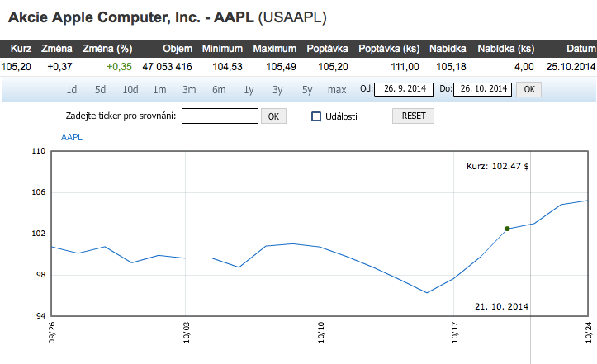
Task: Select the 1d time range
Action: point(72,89)
